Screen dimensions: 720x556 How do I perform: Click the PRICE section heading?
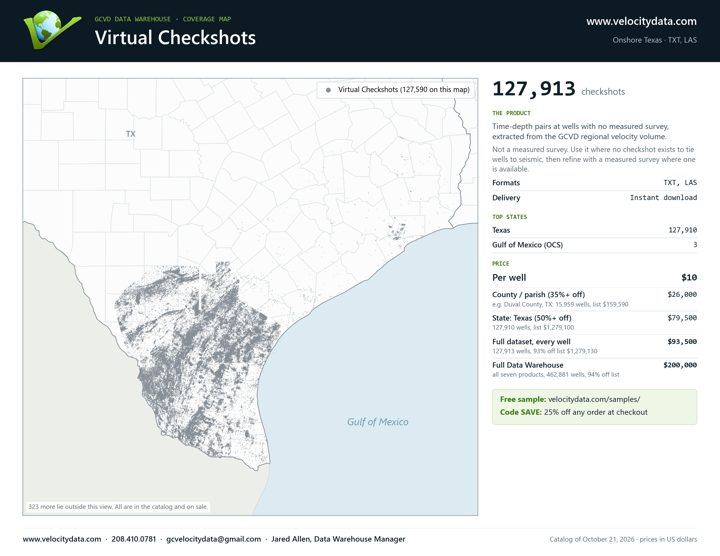pos(501,264)
